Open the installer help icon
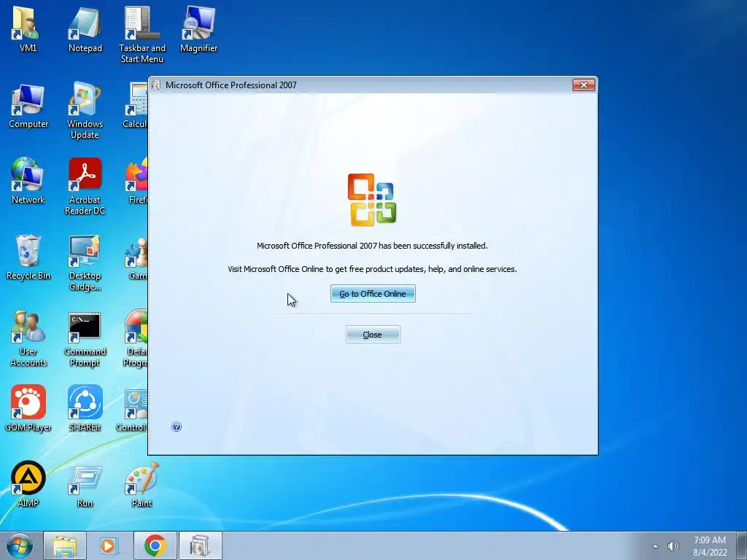The width and height of the screenshot is (747, 560). click(x=177, y=427)
